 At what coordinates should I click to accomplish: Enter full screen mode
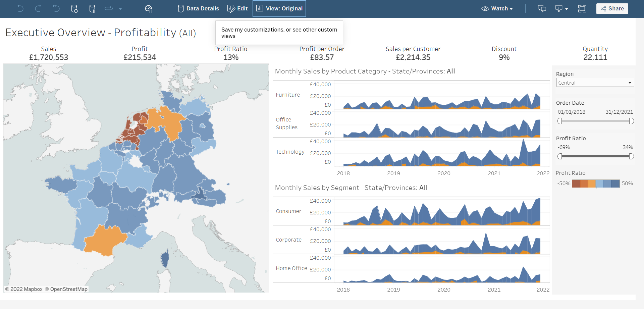(x=582, y=8)
